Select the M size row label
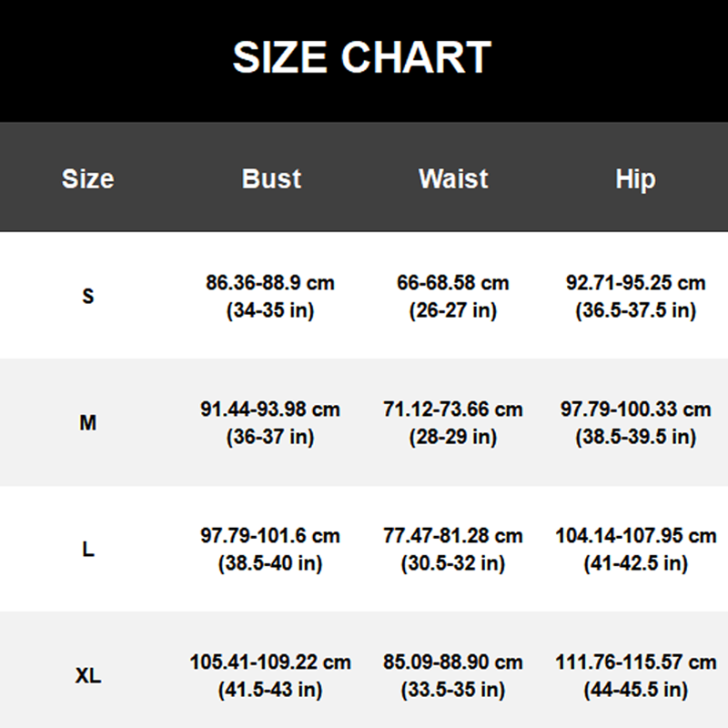This screenshot has width=728, height=728. pyautogui.click(x=87, y=423)
